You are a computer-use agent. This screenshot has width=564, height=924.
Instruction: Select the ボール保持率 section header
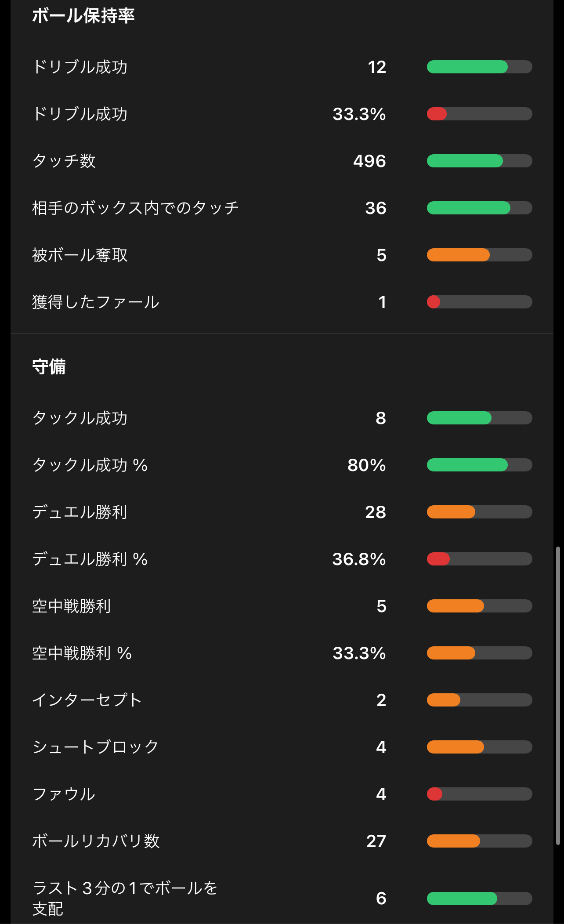83,16
